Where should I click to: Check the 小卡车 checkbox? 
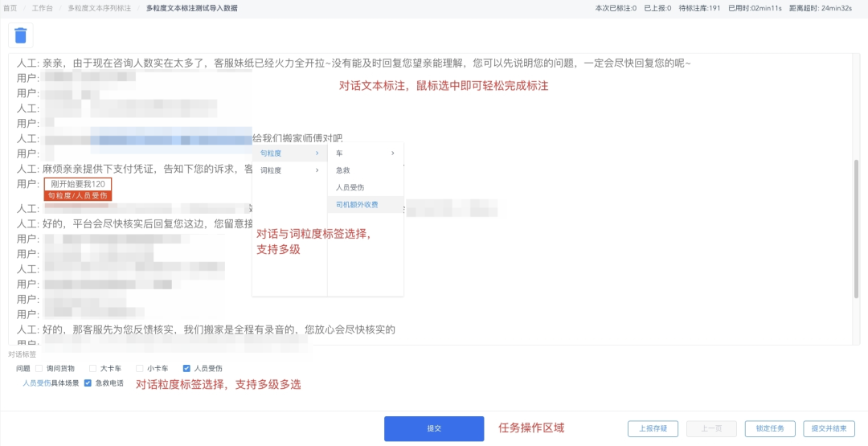coord(140,368)
